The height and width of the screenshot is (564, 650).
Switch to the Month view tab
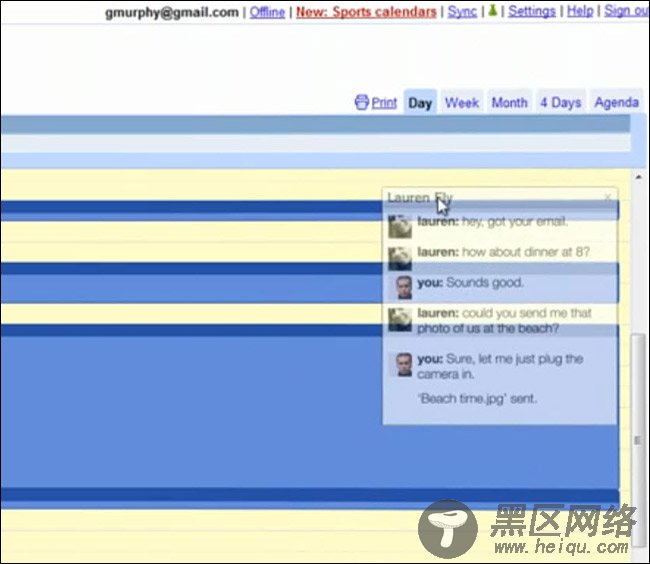click(509, 102)
